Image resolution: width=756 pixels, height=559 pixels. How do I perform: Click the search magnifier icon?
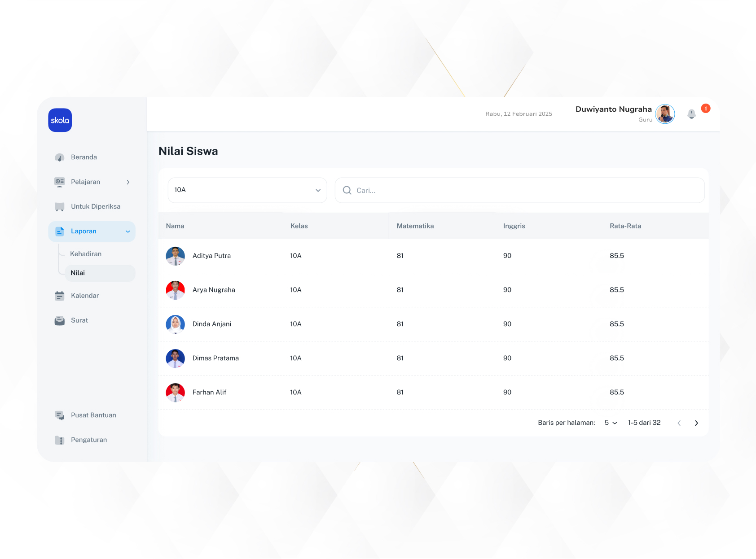tap(347, 190)
